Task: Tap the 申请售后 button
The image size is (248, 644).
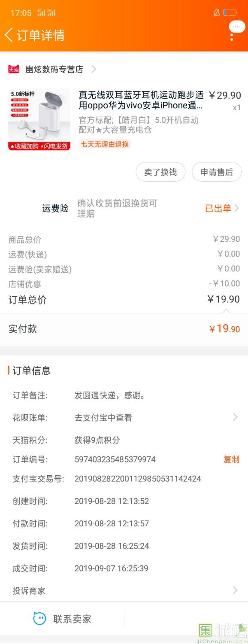Action: pyautogui.click(x=217, y=172)
